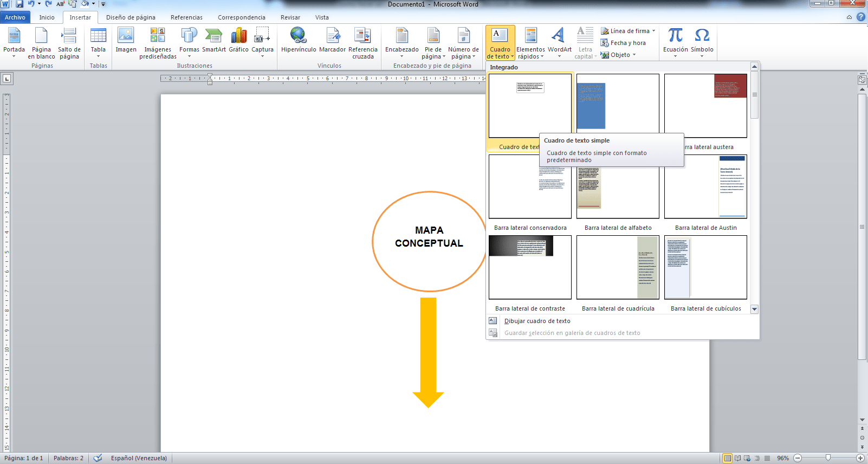This screenshot has width=868, height=464.
Task: Click the Español (Venezuela) language indicator
Action: [x=139, y=458]
